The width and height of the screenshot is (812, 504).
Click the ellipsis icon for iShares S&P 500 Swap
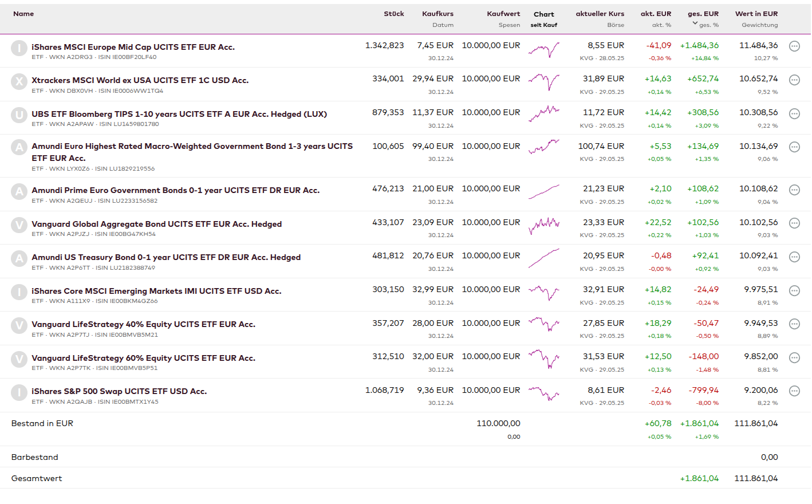pos(794,391)
